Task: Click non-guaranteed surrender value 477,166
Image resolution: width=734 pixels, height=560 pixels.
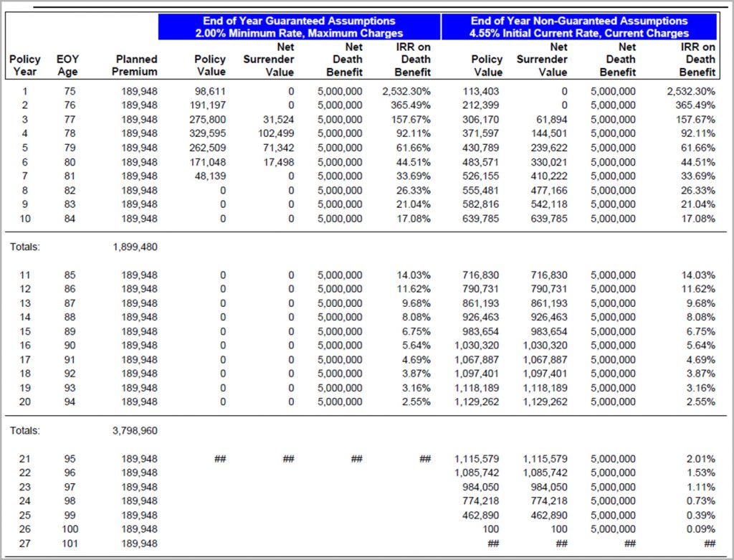Action: [x=550, y=191]
